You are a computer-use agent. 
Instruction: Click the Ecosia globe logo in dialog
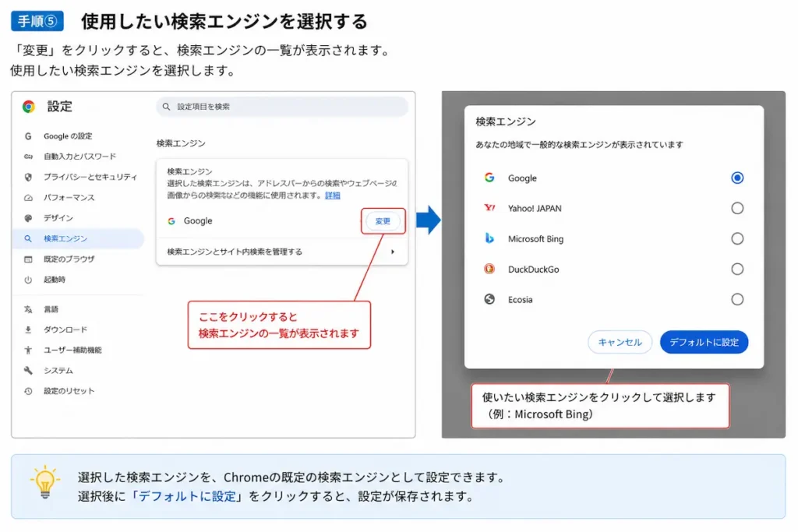[x=489, y=299]
